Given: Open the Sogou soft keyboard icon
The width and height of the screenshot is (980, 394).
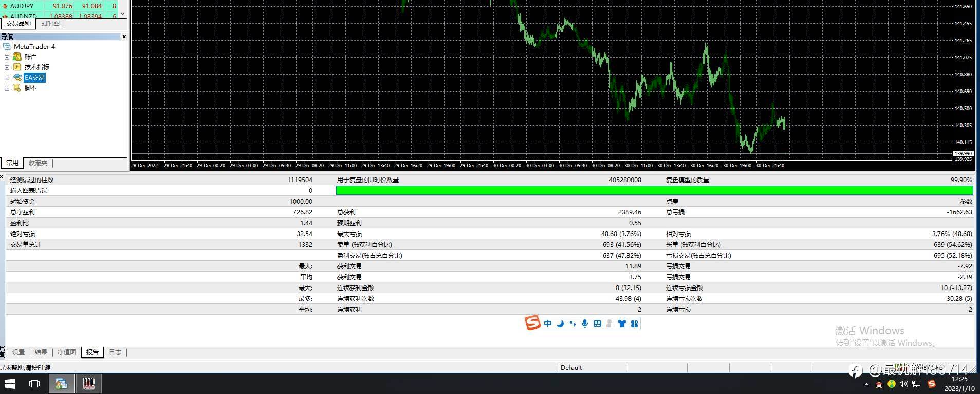Looking at the screenshot, I should point(597,324).
